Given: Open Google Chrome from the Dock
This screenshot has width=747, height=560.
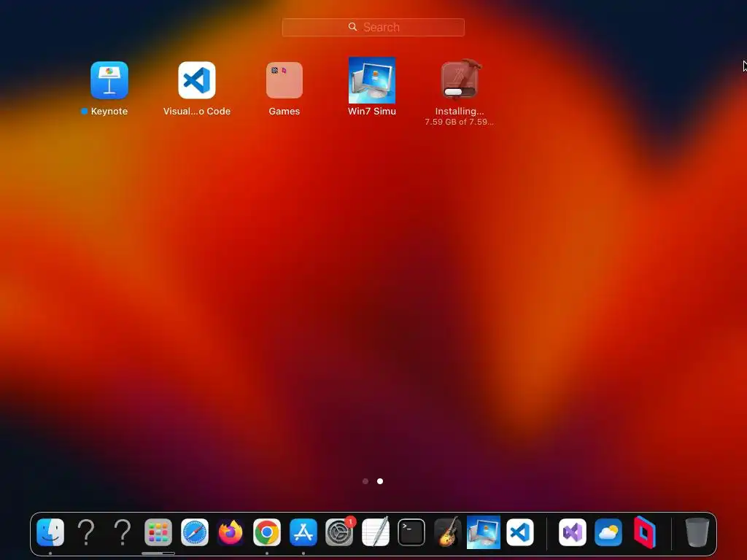Looking at the screenshot, I should coord(267,532).
